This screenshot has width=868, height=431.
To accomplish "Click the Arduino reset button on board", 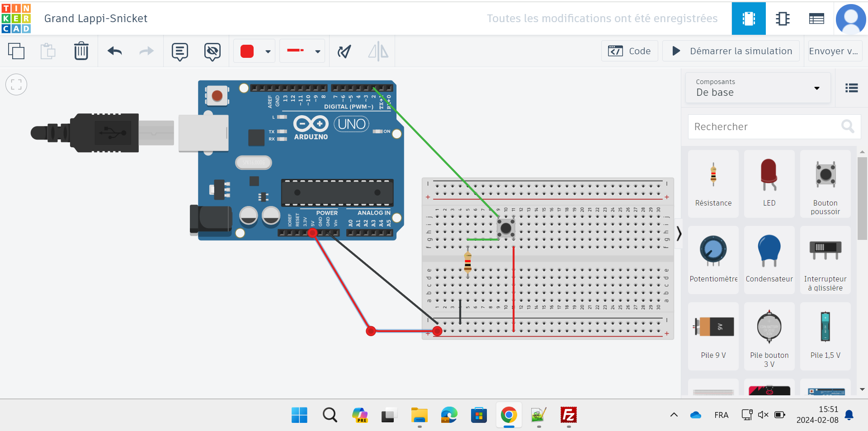I will pyautogui.click(x=217, y=96).
